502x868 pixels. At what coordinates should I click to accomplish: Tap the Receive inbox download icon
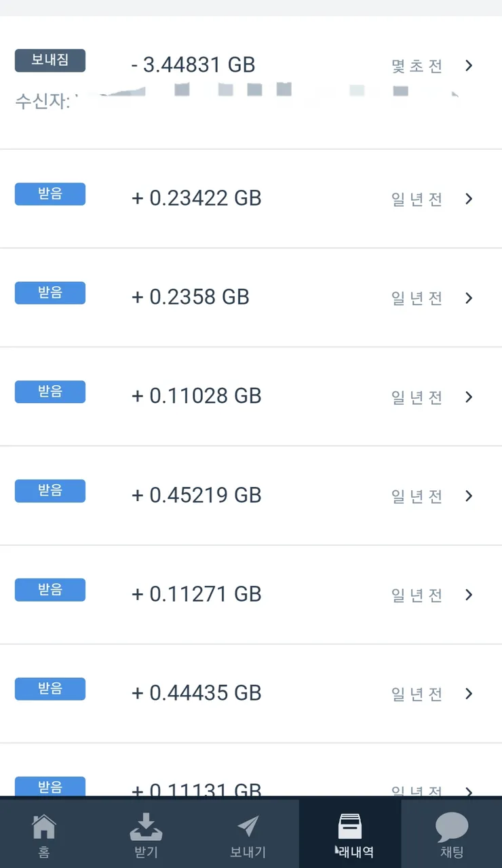tap(146, 826)
